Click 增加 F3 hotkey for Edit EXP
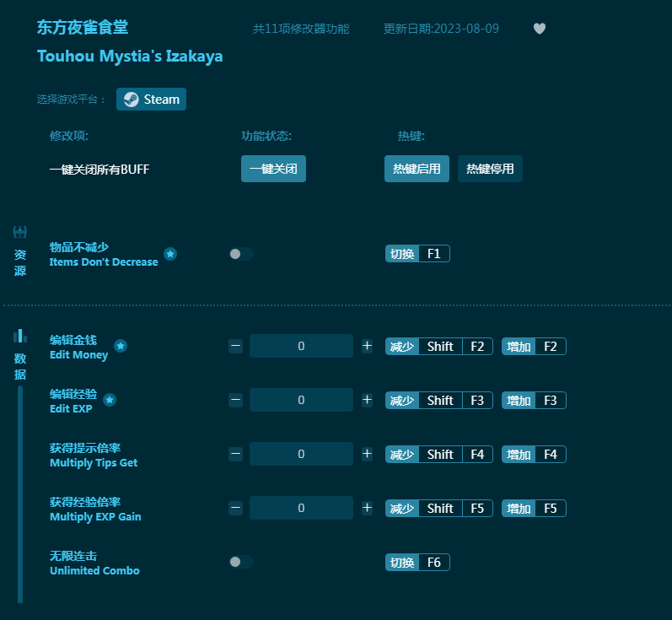 coord(534,400)
